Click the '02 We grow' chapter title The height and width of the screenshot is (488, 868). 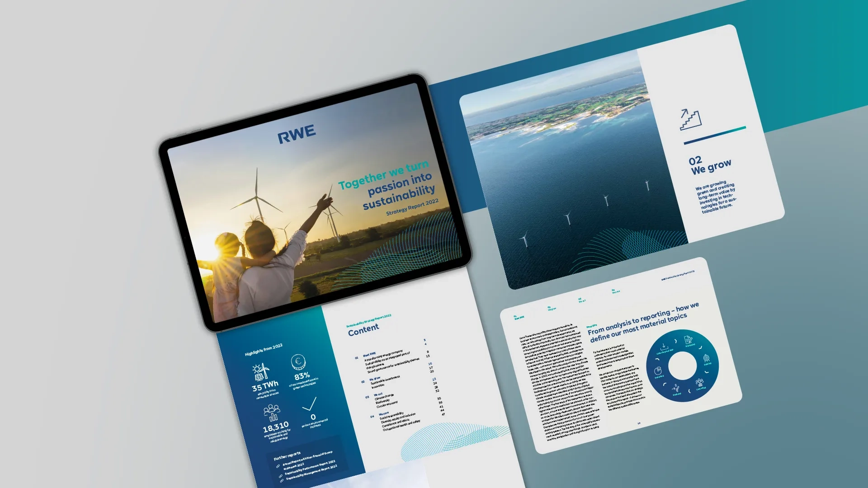710,164
